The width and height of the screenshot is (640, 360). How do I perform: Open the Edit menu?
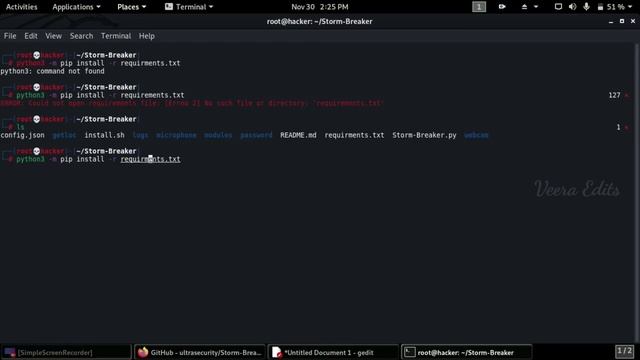[31, 36]
